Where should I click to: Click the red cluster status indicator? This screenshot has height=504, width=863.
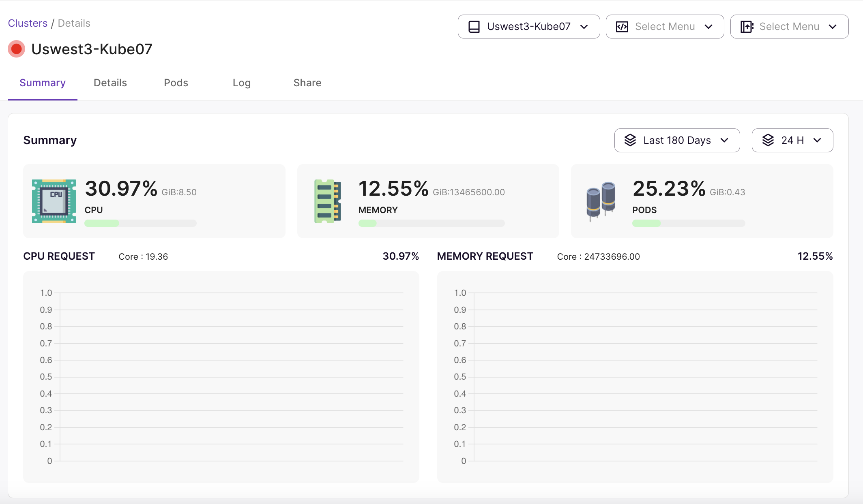pos(16,49)
